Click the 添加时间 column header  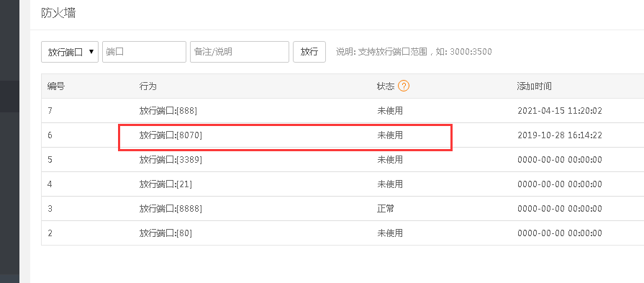click(x=535, y=86)
